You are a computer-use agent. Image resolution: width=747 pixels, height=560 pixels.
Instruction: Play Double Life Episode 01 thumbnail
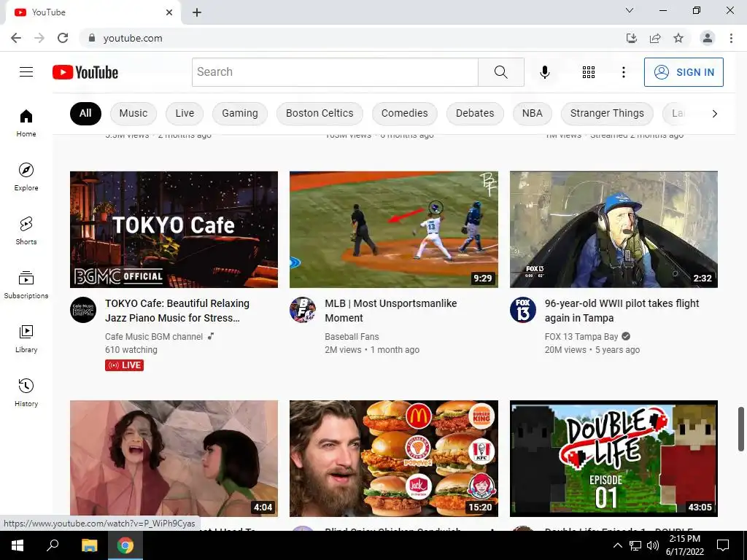[614, 459]
